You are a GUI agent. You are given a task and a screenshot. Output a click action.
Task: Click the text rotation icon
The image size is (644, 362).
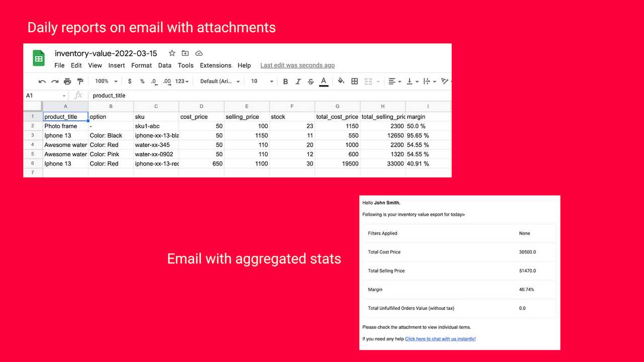click(x=444, y=81)
